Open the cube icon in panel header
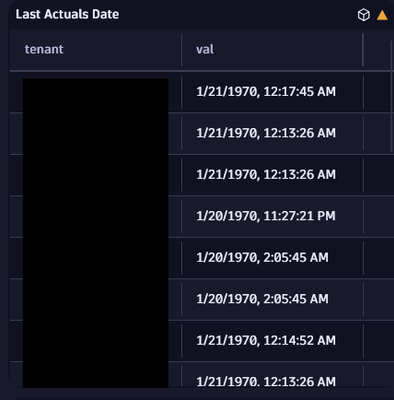Viewport: 394px width, 400px height. [x=363, y=15]
